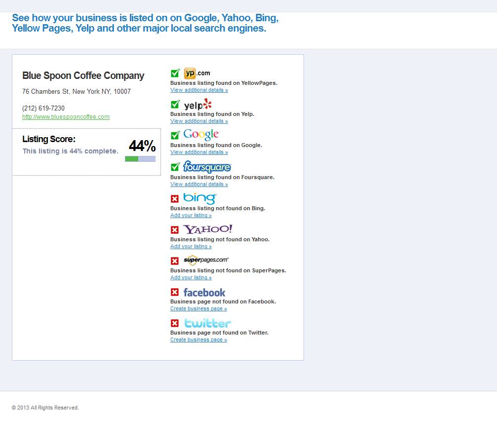The width and height of the screenshot is (497, 448).
Task: Click green checkmark beside Foursquare logo
Action: click(x=175, y=167)
